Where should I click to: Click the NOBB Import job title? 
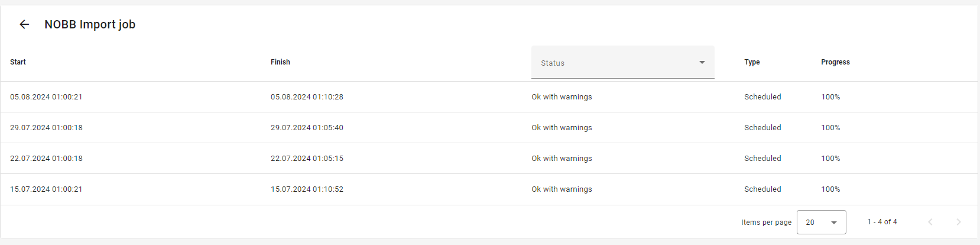[90, 24]
